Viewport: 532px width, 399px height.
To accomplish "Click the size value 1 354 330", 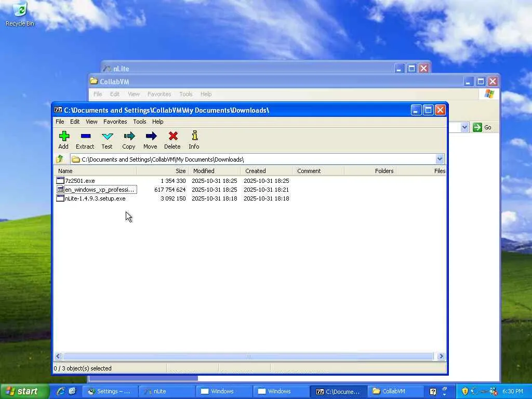I will pyautogui.click(x=173, y=181).
